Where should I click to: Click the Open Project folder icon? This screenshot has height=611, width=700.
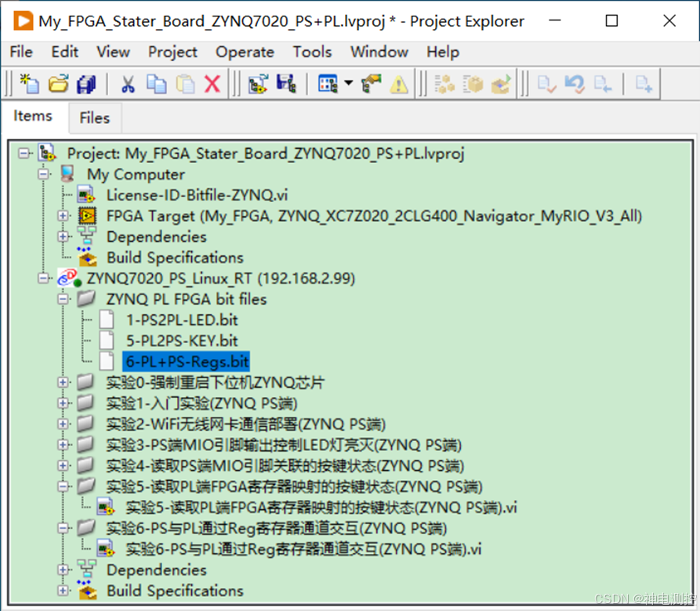[59, 83]
